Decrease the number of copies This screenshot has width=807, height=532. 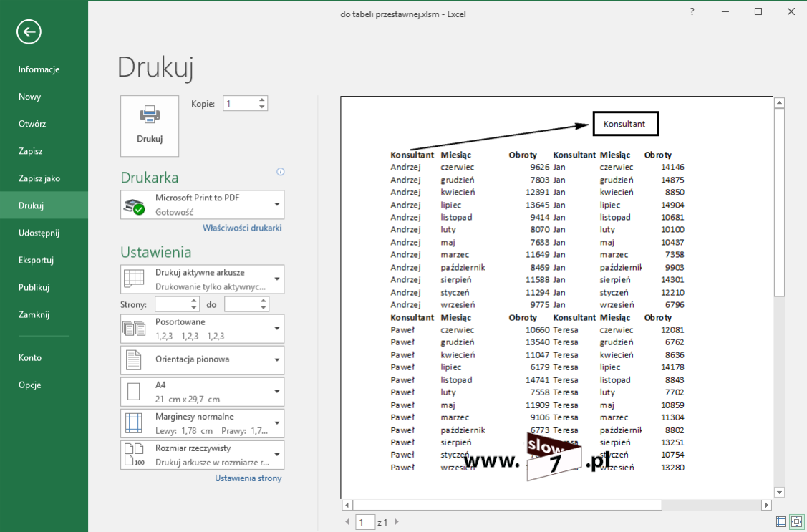pos(262,107)
